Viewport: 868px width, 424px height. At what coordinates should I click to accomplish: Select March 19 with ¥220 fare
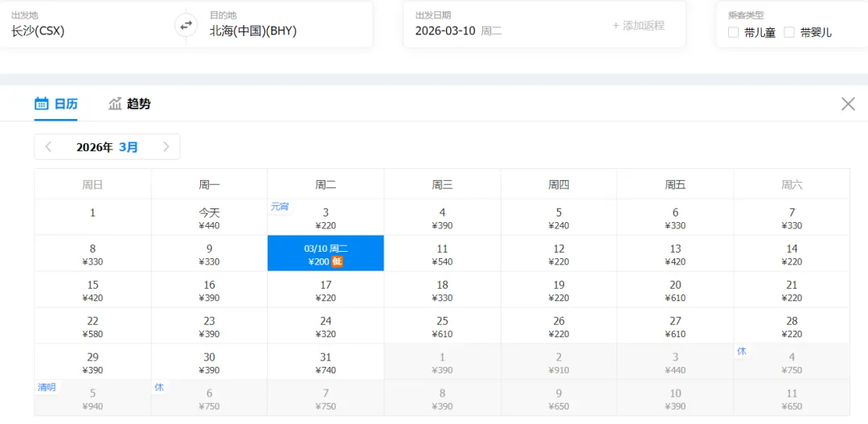click(559, 290)
